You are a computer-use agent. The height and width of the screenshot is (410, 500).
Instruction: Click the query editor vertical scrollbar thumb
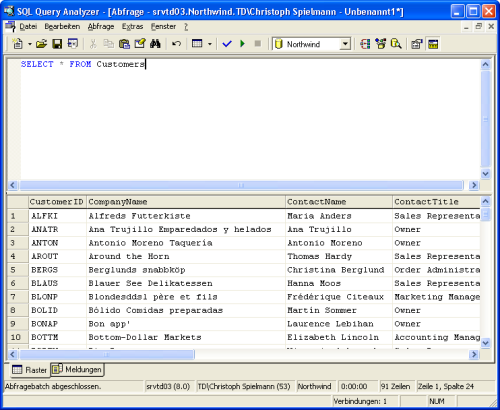point(486,119)
